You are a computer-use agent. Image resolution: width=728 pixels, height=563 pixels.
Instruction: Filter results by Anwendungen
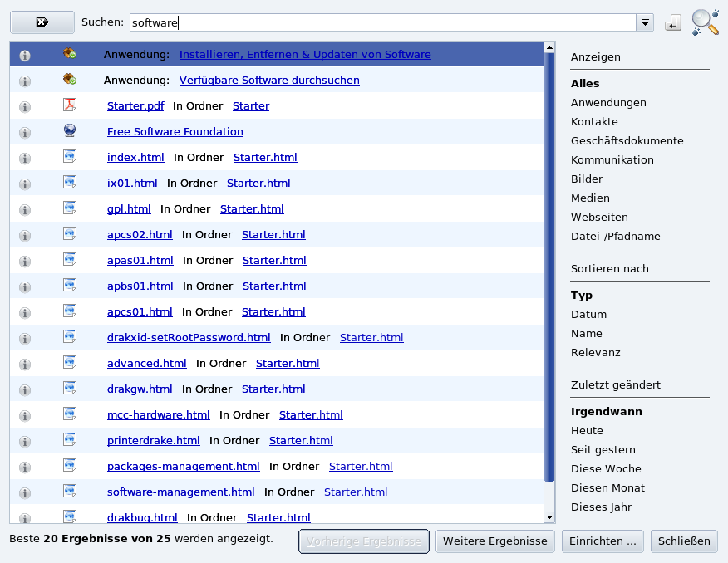point(608,103)
